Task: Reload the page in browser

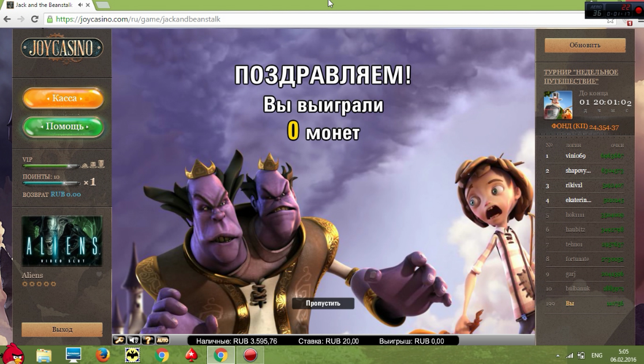Action: [35, 19]
